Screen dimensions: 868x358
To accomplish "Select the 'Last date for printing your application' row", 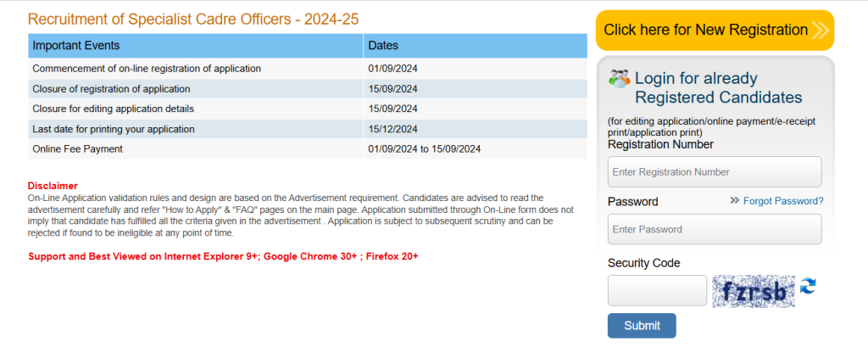I will (114, 129).
